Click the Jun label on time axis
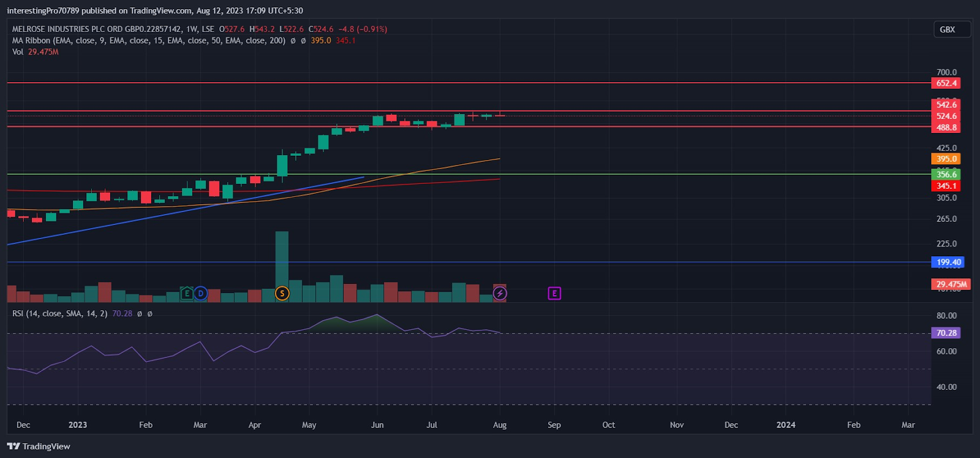This screenshot has height=458, width=980. 377,425
